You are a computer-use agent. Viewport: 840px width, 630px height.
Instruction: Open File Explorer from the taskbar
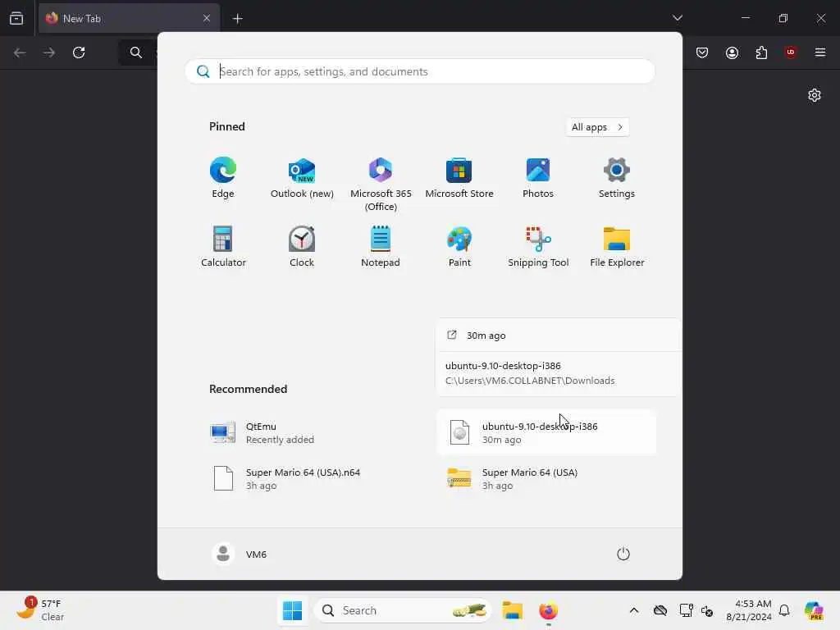coord(512,610)
